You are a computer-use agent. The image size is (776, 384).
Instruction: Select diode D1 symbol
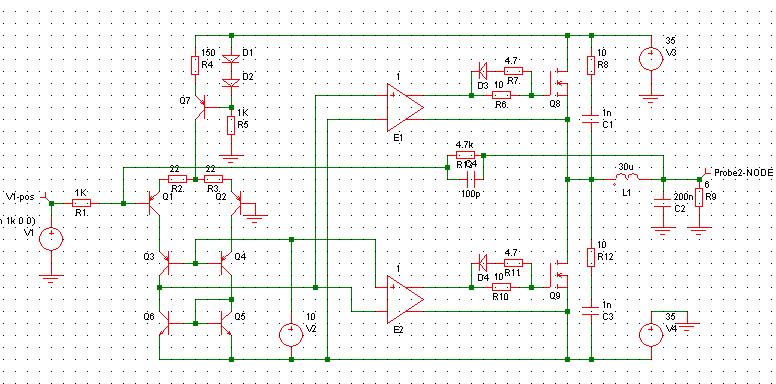coord(231,58)
